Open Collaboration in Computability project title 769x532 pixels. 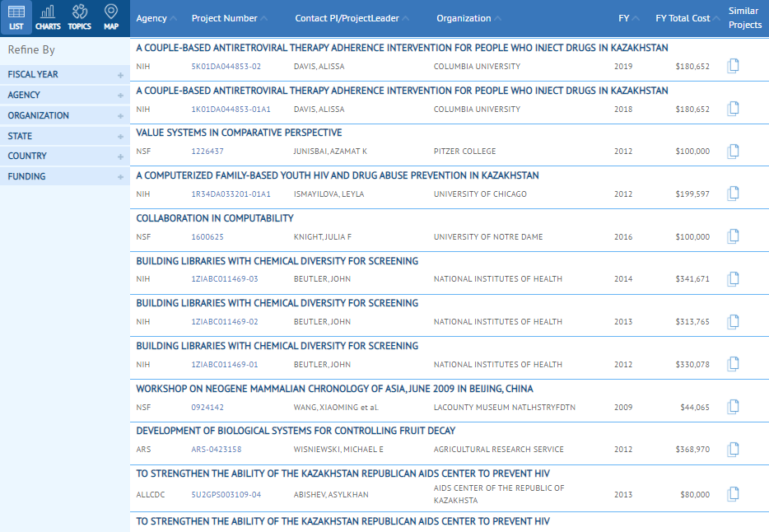click(x=215, y=218)
